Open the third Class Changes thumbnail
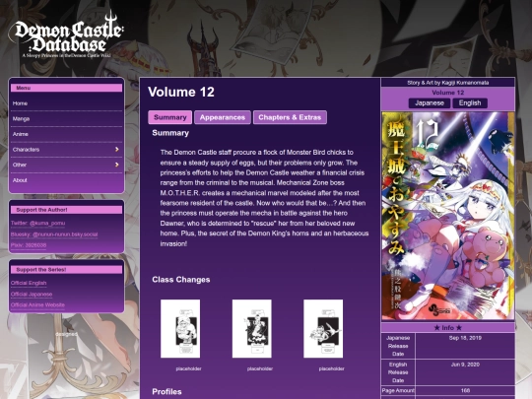Screen dimensions: 532x399 click(x=323, y=328)
